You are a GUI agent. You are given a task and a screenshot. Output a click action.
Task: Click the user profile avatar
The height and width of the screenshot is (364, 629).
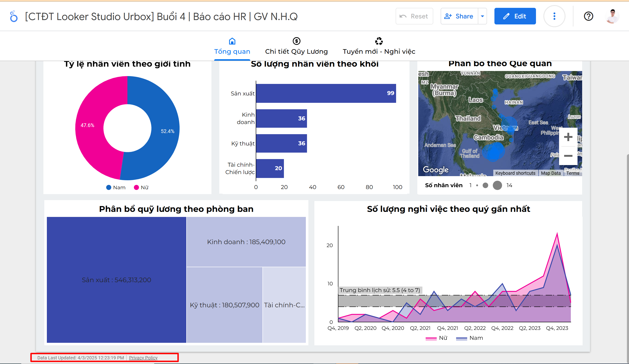[x=612, y=16]
